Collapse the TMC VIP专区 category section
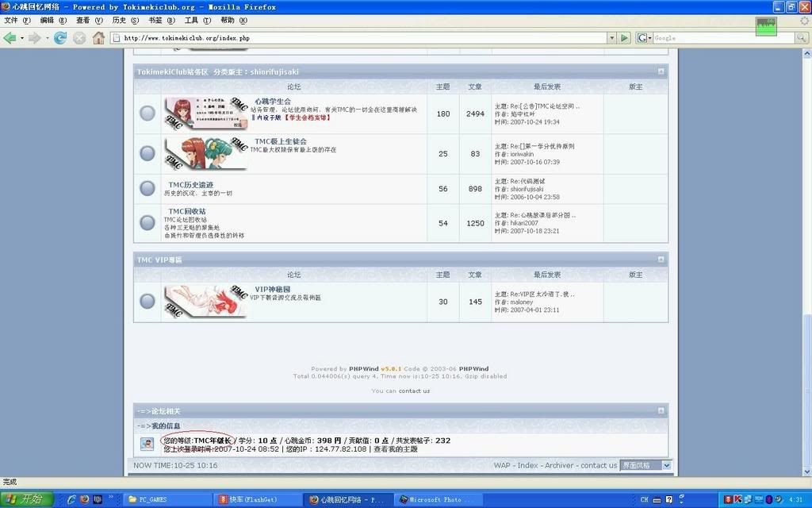Screen dimensions: 812x508 [661, 260]
